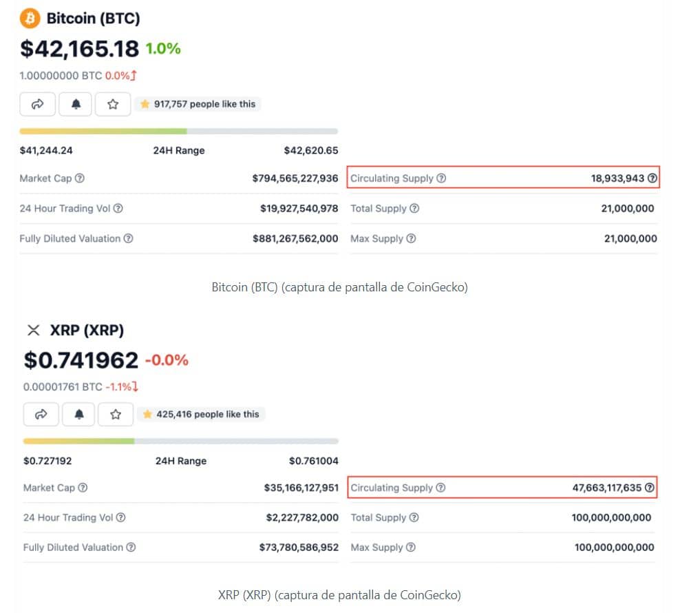Click XRP Max Supply value 100,000,000,000
Image resolution: width=700 pixels, height=613 pixels.
click(x=614, y=548)
